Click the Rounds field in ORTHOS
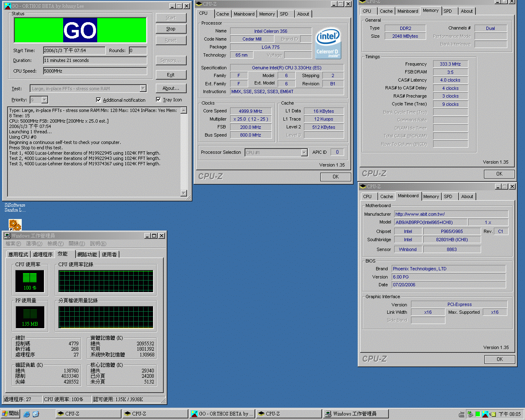This screenshot has width=525, height=420. 138,50
